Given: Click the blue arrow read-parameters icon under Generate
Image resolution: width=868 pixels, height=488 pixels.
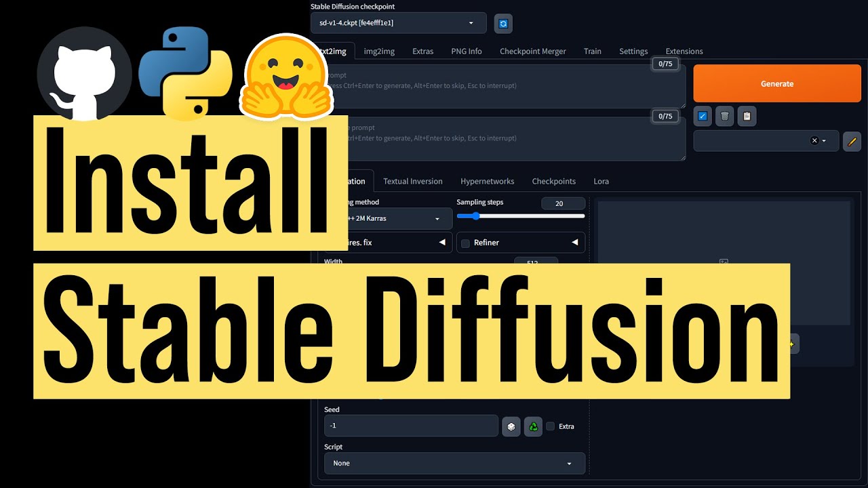Looking at the screenshot, I should (x=703, y=116).
